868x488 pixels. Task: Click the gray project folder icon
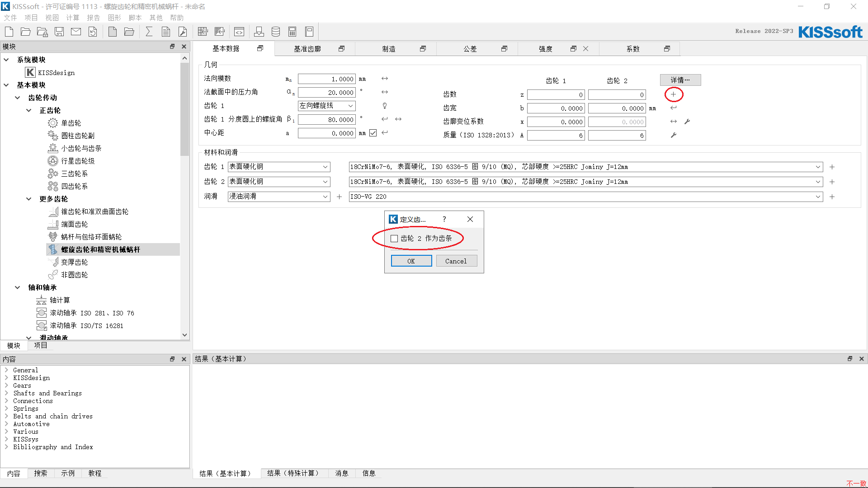coord(129,32)
